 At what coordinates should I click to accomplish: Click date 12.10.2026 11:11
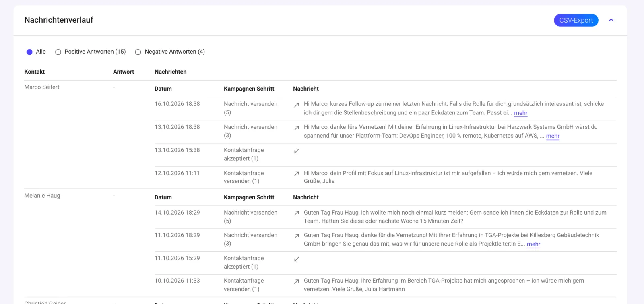tap(177, 173)
